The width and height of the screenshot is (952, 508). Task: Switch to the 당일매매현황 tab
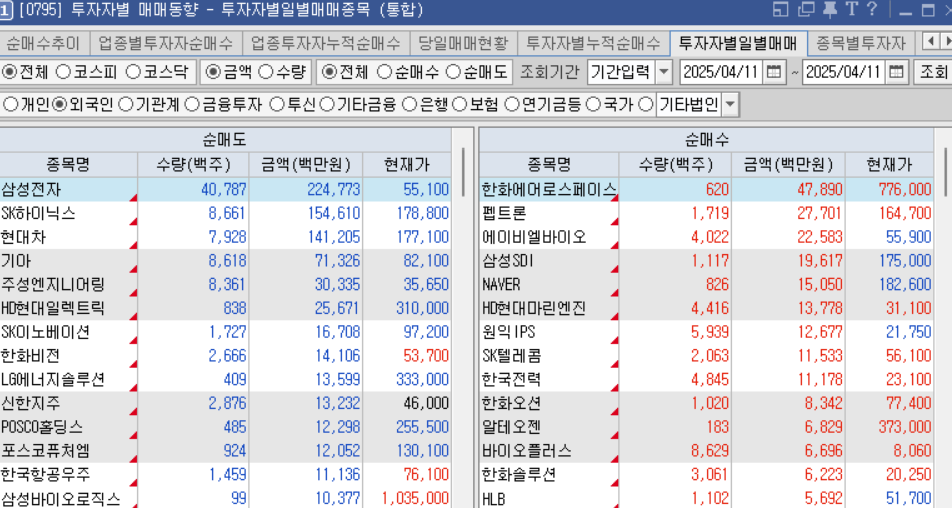463,43
